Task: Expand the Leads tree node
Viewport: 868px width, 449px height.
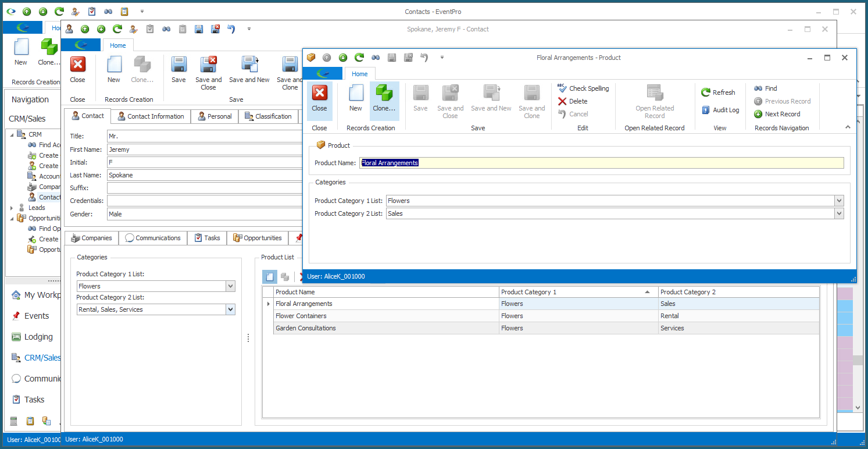Action: click(12, 208)
